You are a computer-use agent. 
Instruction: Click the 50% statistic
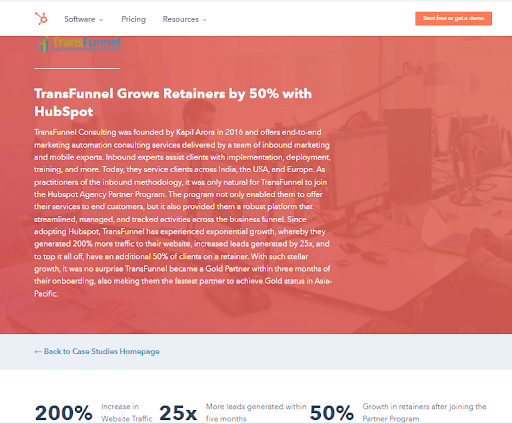click(332, 413)
